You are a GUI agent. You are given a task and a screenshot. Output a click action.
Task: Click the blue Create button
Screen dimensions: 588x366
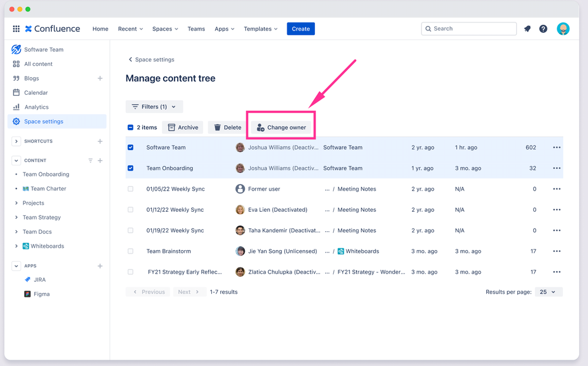tap(301, 29)
